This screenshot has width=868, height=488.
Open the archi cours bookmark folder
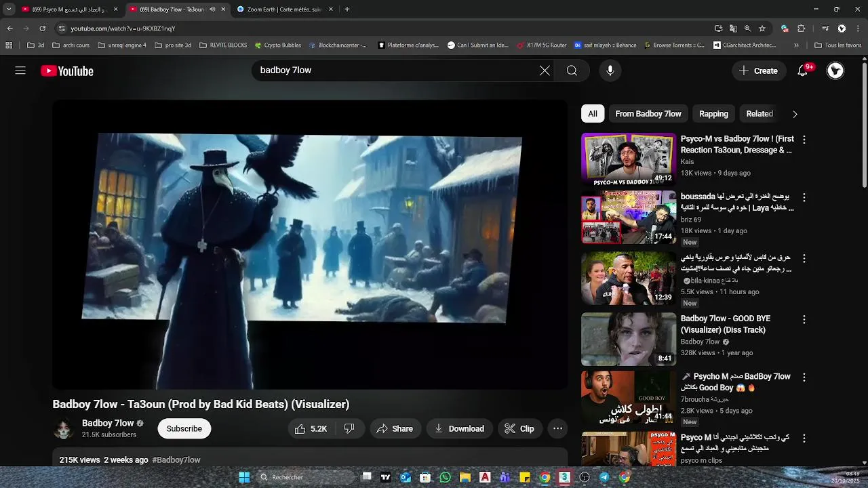coord(71,45)
